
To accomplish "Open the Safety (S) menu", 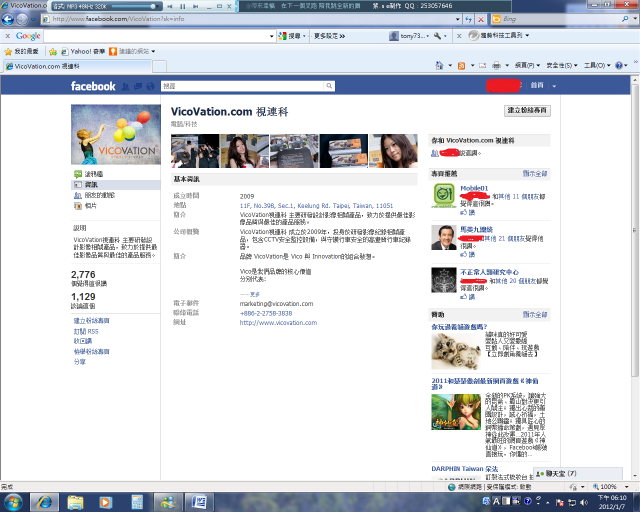I will (x=562, y=65).
